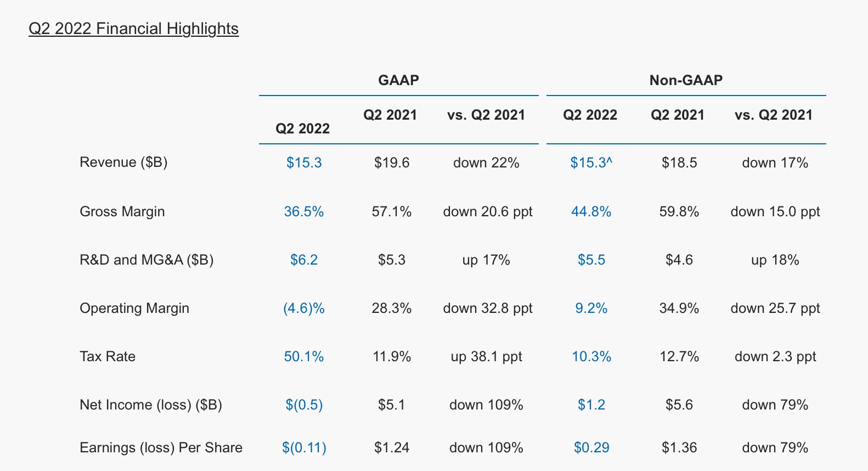Click the R&D and MG&A ($B) label
868x471 pixels.
146,260
